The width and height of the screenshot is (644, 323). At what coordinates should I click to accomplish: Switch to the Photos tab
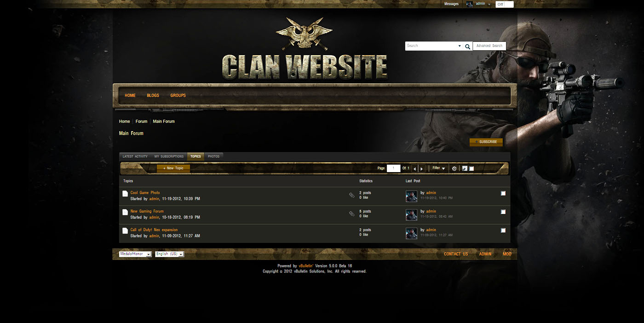click(x=213, y=156)
